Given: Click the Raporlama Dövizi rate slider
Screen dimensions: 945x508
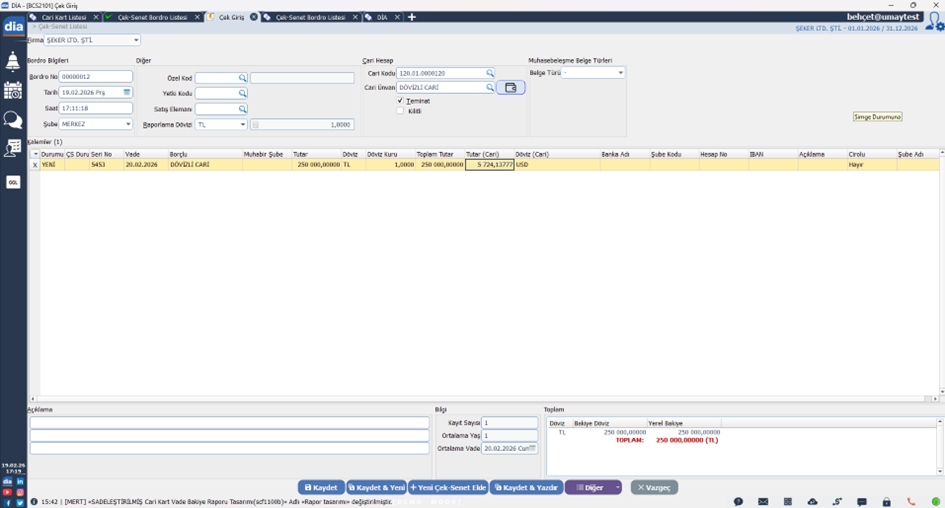Looking at the screenshot, I should point(256,125).
